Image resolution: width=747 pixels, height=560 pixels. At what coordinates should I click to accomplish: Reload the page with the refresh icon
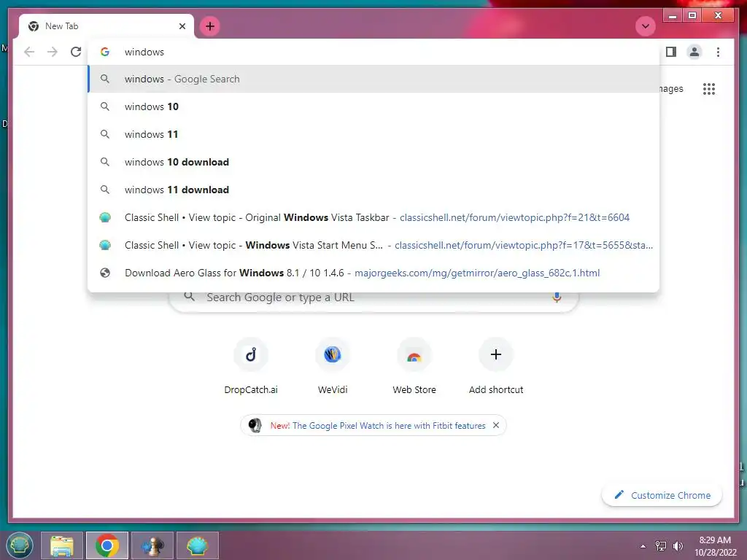(x=76, y=52)
